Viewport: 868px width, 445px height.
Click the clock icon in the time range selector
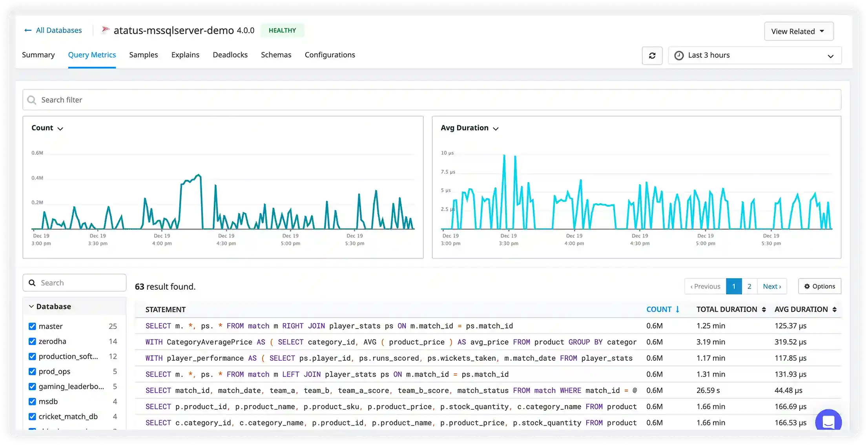(679, 55)
